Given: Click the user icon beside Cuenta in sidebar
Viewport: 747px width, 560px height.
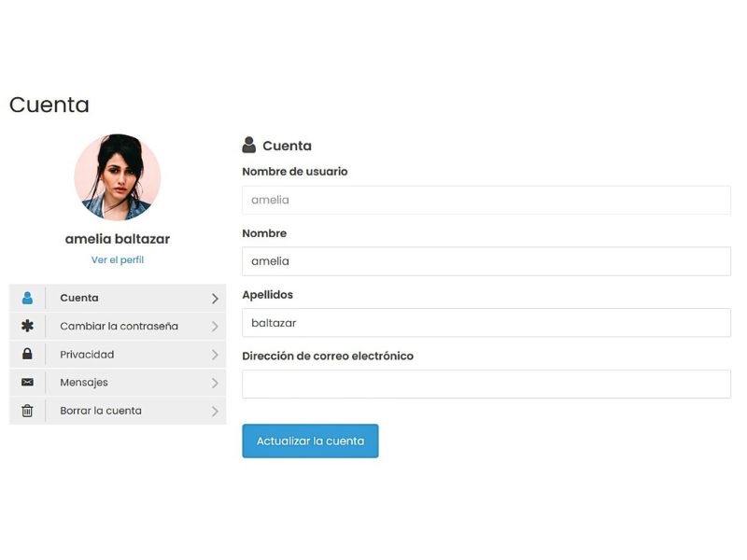Looking at the screenshot, I should (x=27, y=299).
